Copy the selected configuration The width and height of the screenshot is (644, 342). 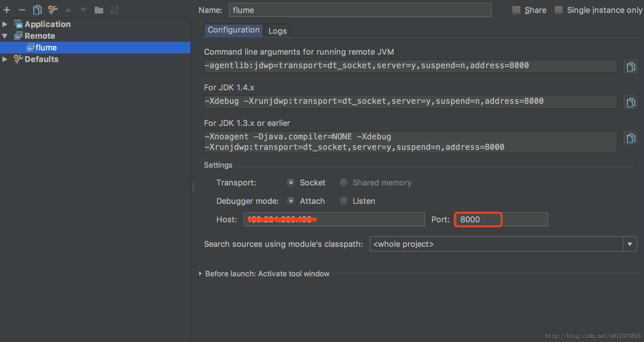pyautogui.click(x=37, y=10)
